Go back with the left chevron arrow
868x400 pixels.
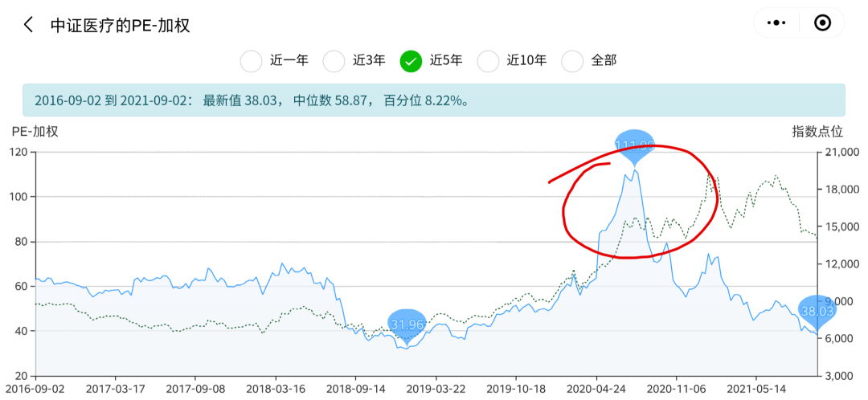coord(28,24)
